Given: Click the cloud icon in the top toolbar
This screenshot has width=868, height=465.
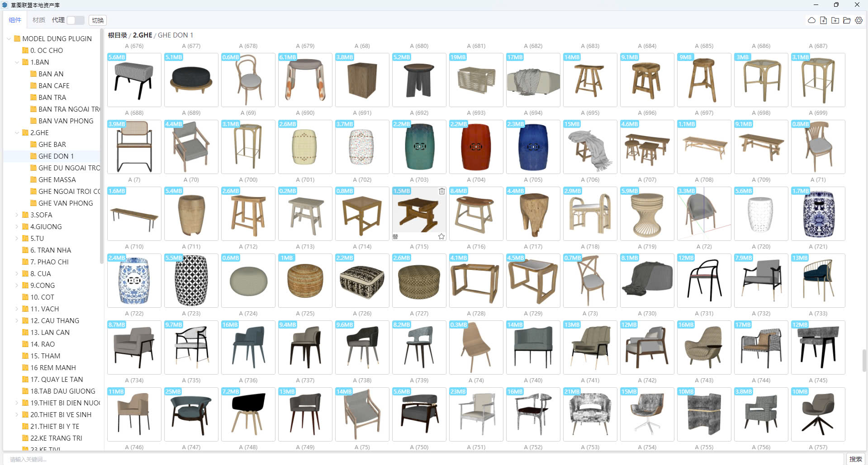Looking at the screenshot, I should 811,20.
